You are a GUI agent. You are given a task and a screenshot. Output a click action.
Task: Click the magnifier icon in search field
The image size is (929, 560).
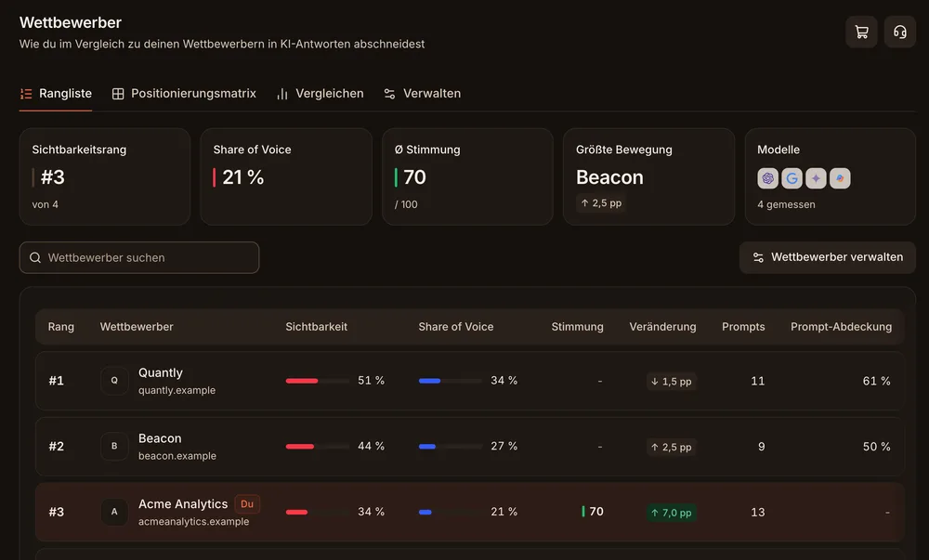pyautogui.click(x=35, y=257)
